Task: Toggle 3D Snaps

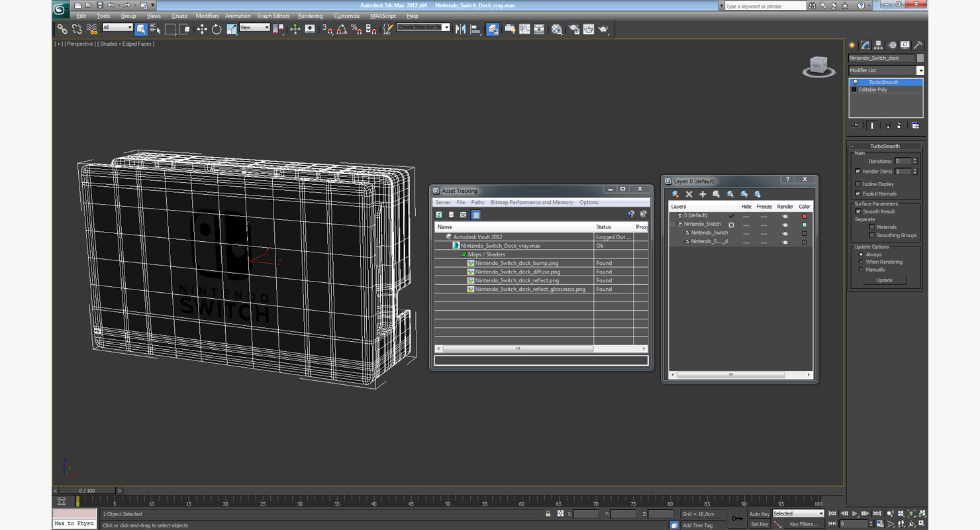Action: 327,29
